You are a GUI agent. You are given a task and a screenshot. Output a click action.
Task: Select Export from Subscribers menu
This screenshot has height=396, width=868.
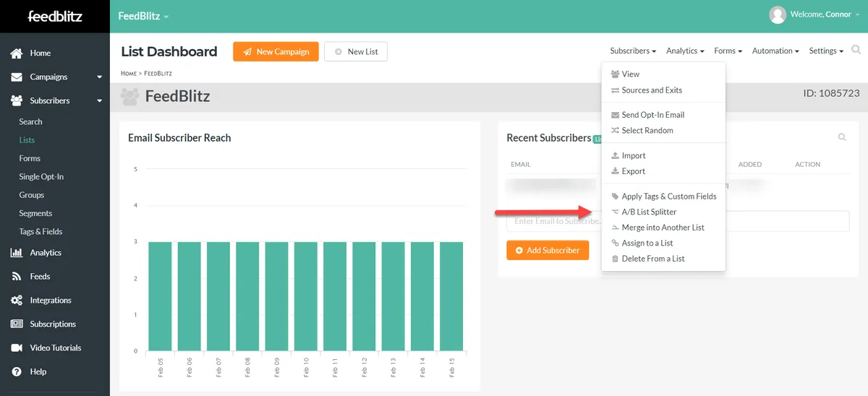tap(633, 171)
